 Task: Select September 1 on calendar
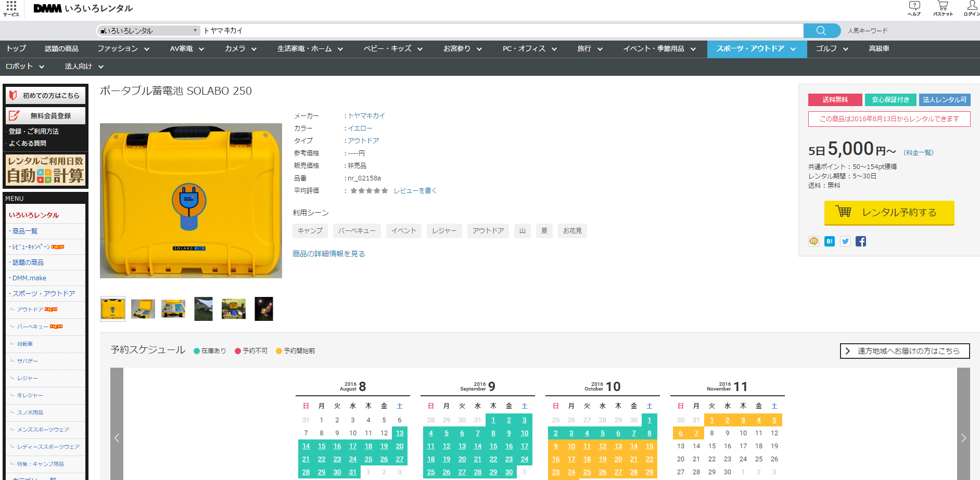coord(493,420)
